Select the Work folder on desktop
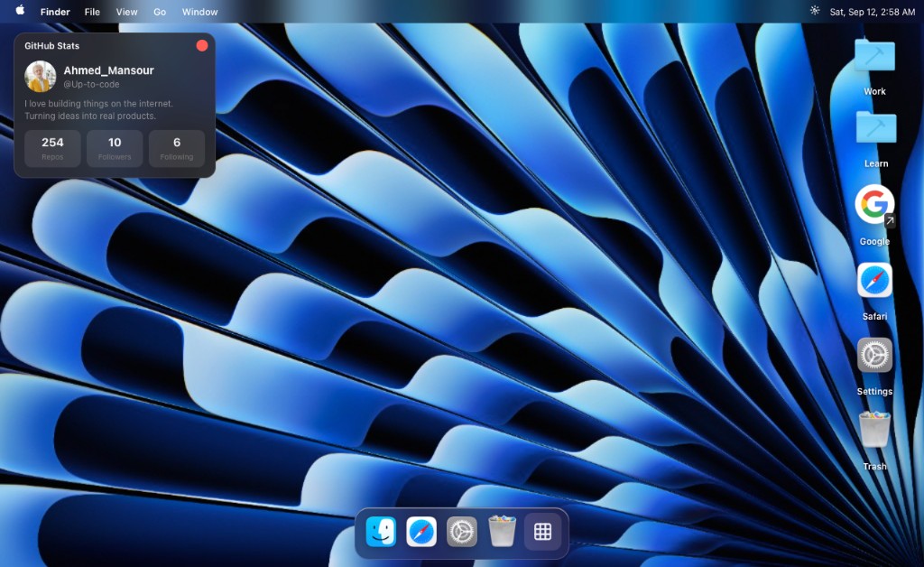The height and width of the screenshot is (567, 924). click(x=874, y=67)
